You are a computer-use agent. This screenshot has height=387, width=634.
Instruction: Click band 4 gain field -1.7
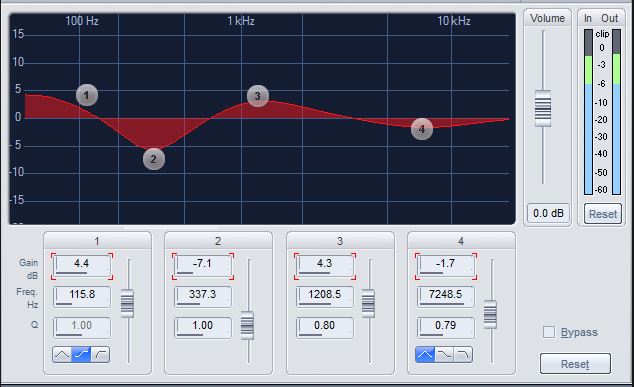[x=446, y=266]
